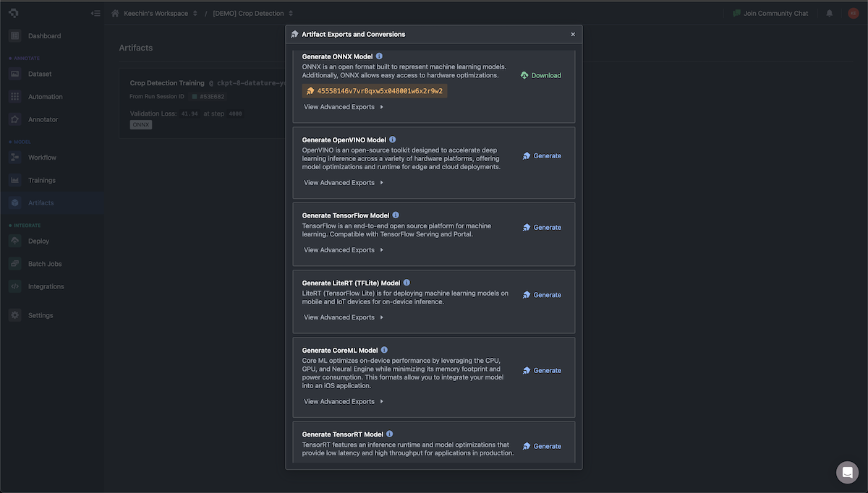Click the Dashboard sidebar icon

15,35
